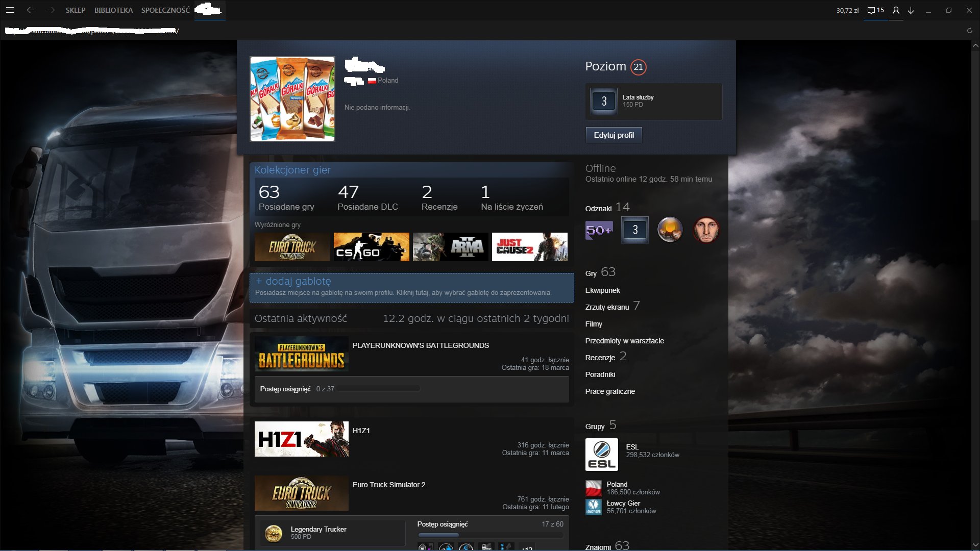Open featured Arma II game thumbnail

(451, 247)
